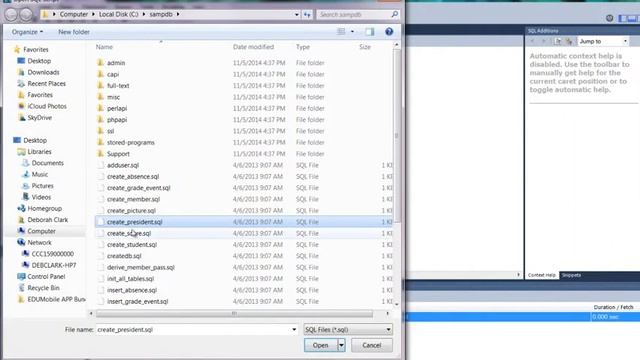
Task: Click Local Disk (C:) in the breadcrumb
Action: point(118,14)
